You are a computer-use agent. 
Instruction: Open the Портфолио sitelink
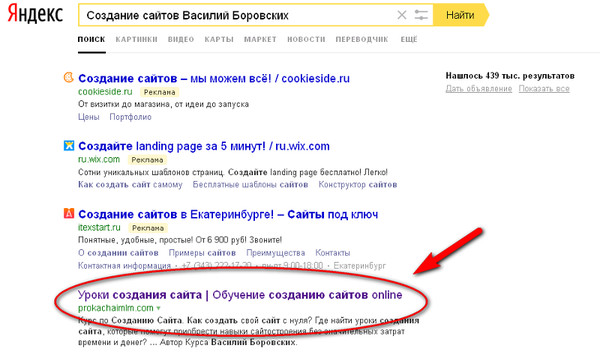(130, 117)
